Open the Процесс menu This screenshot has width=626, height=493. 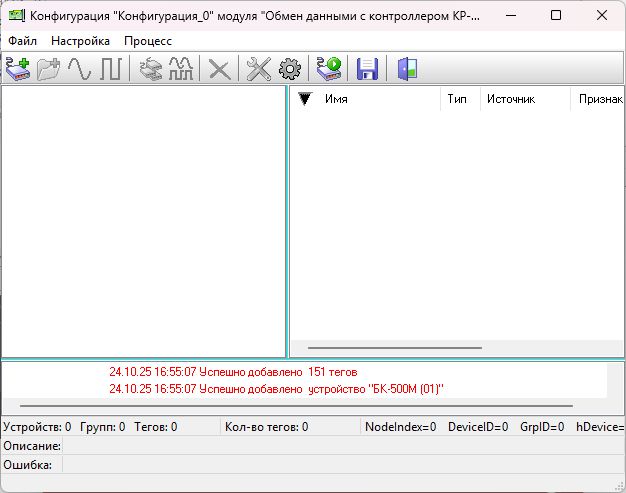point(148,41)
